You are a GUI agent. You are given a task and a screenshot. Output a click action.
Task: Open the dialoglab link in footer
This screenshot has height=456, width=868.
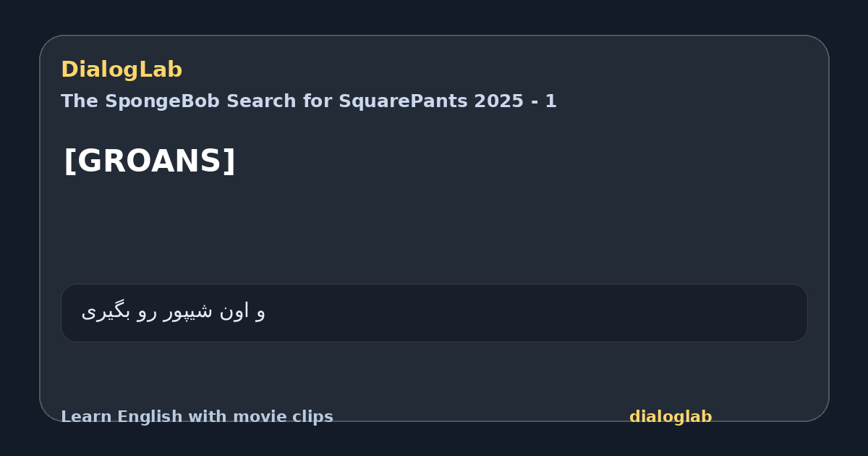coord(671,417)
